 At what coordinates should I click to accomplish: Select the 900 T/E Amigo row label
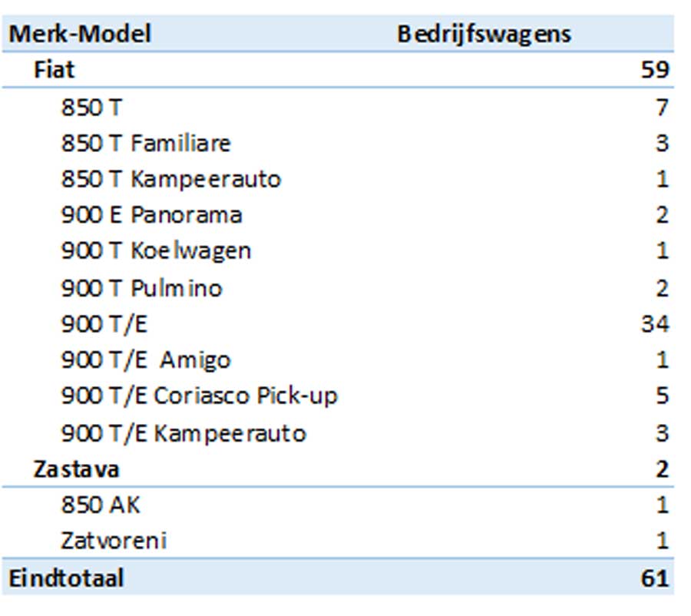146,359
